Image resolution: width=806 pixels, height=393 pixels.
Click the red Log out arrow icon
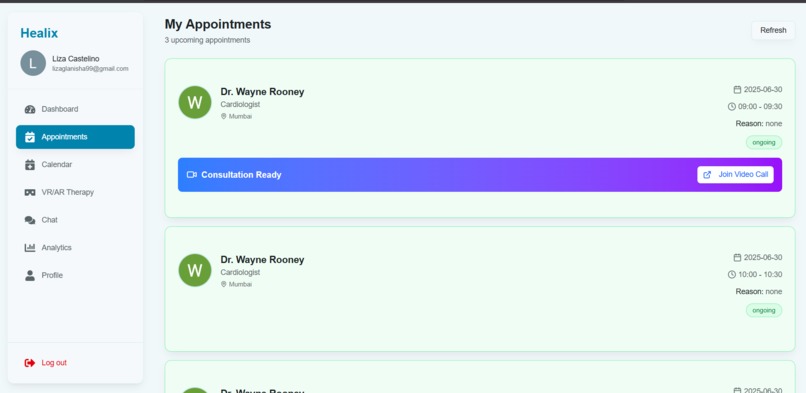[30, 363]
